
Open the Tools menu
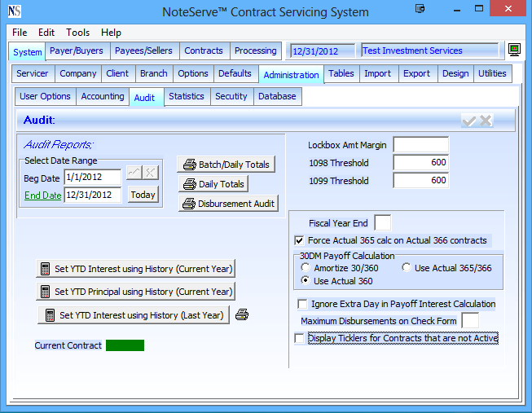pos(77,33)
